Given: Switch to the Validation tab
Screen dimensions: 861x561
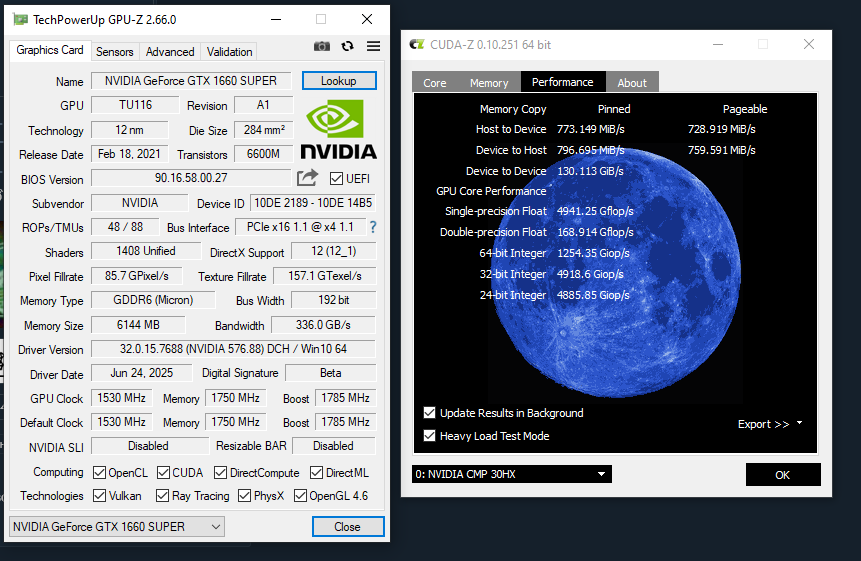Looking at the screenshot, I should pos(230,52).
